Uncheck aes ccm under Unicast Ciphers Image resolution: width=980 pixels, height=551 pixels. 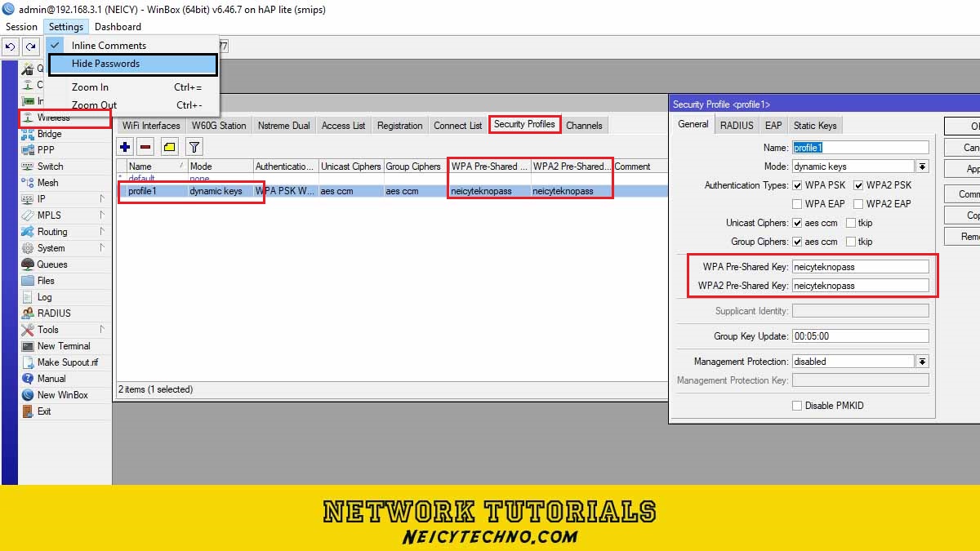[x=796, y=223]
